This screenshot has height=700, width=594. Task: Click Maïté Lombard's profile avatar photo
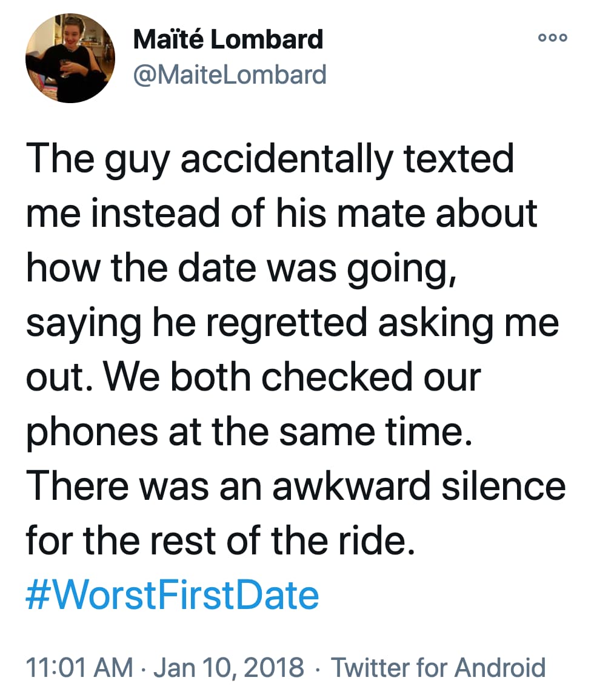pos(70,58)
